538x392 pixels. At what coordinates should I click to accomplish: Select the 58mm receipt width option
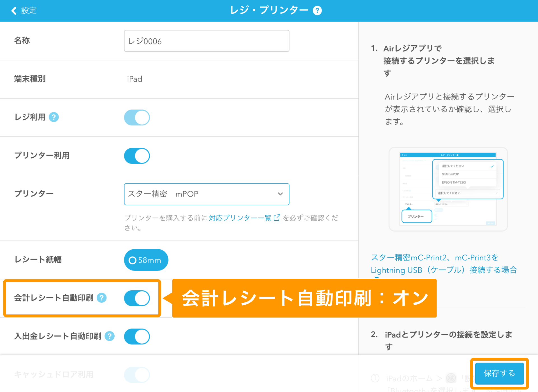point(146,260)
